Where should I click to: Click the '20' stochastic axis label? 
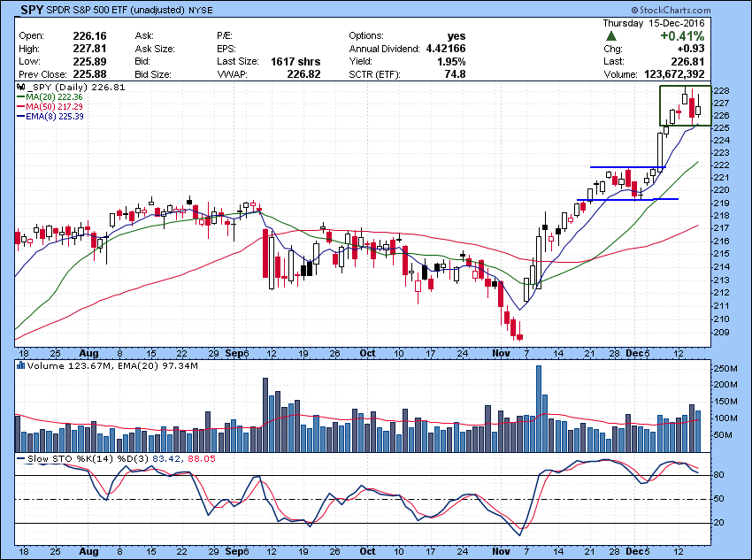point(719,523)
